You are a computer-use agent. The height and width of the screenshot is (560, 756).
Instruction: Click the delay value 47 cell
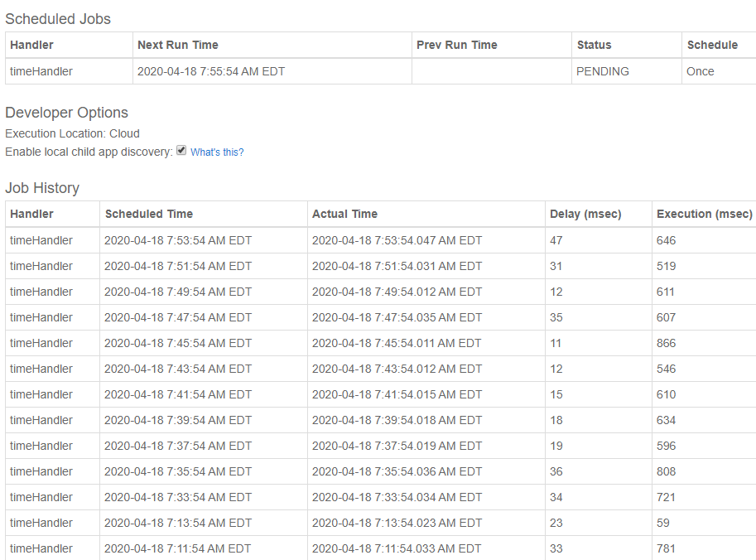pyautogui.click(x=599, y=240)
